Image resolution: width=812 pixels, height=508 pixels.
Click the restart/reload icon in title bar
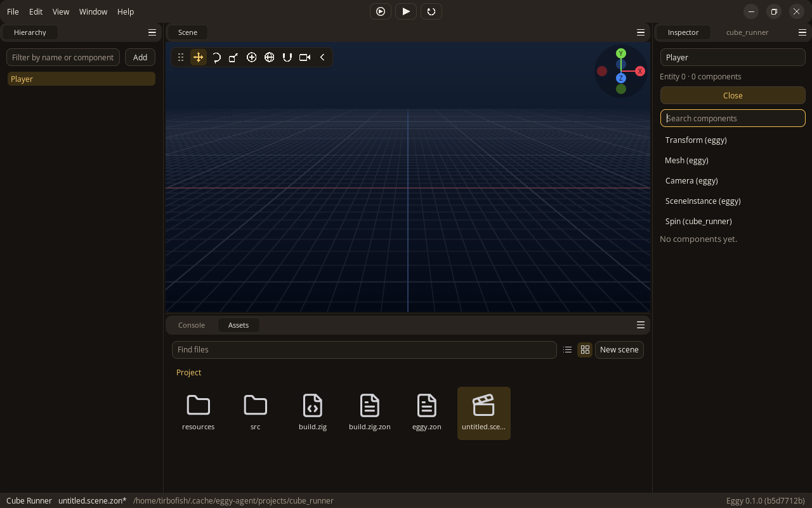tap(431, 11)
